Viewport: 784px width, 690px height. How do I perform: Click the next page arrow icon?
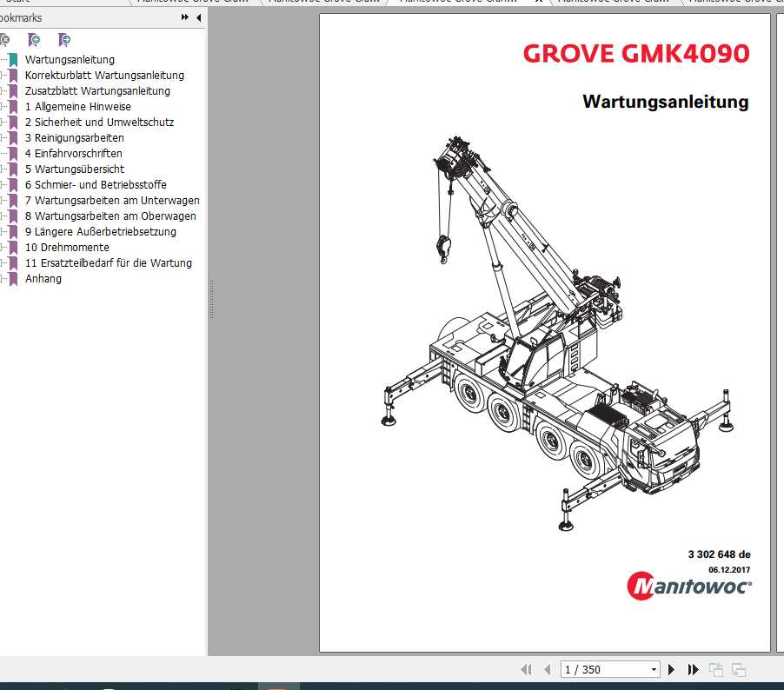point(671,669)
